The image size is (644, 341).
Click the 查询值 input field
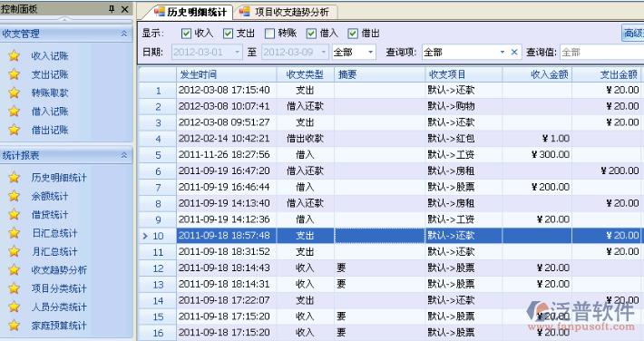(601, 53)
